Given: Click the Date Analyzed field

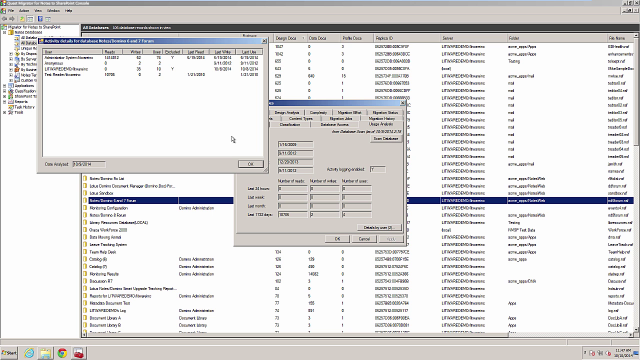Looking at the screenshot, I should [x=89, y=164].
